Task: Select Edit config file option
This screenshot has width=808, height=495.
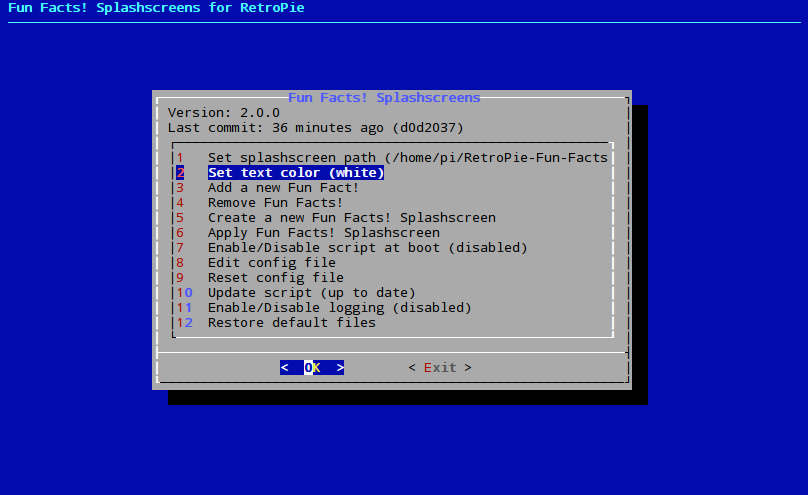Action: [256, 262]
